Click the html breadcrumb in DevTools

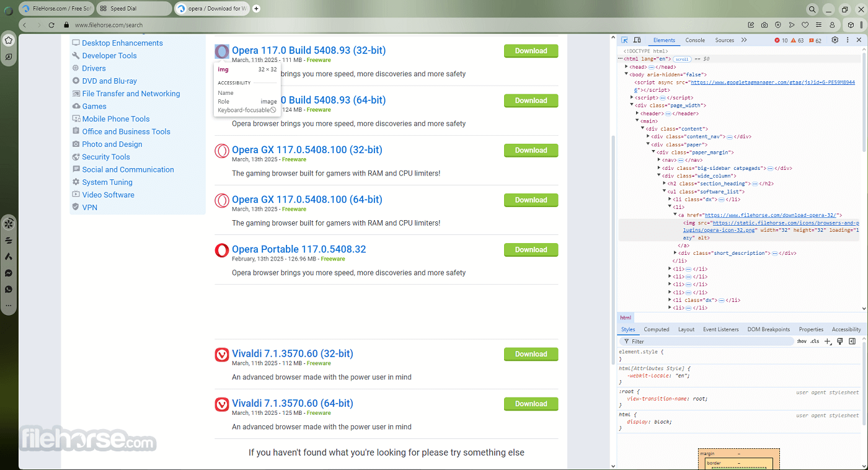coord(626,317)
